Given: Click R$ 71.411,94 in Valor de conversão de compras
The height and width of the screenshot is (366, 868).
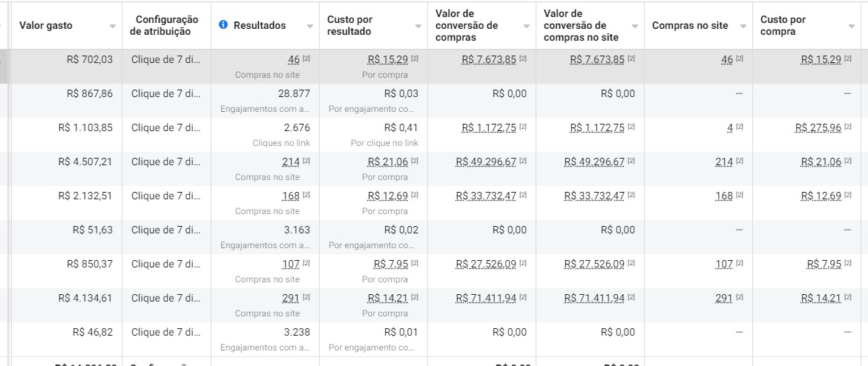Looking at the screenshot, I should point(485,298).
